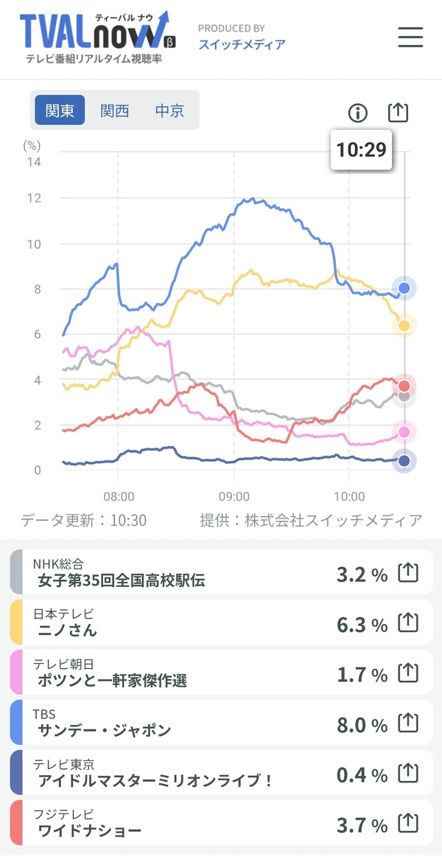Share the chart via share icon
This screenshot has width=442, height=868.
(398, 112)
